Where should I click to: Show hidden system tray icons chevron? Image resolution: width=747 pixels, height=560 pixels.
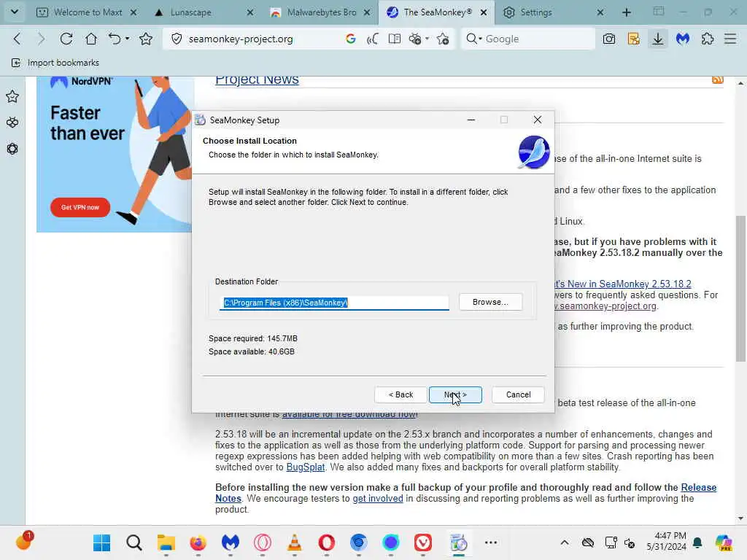[565, 542]
